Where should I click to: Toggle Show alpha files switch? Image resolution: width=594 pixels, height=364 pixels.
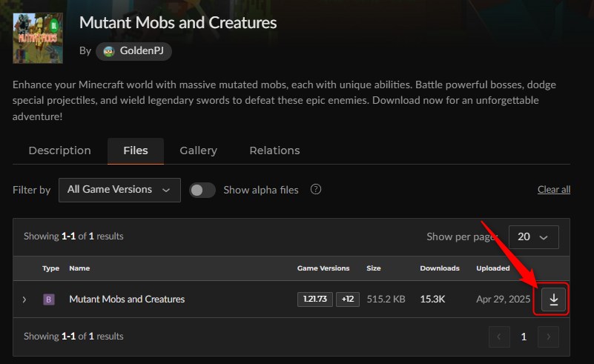[x=202, y=190]
